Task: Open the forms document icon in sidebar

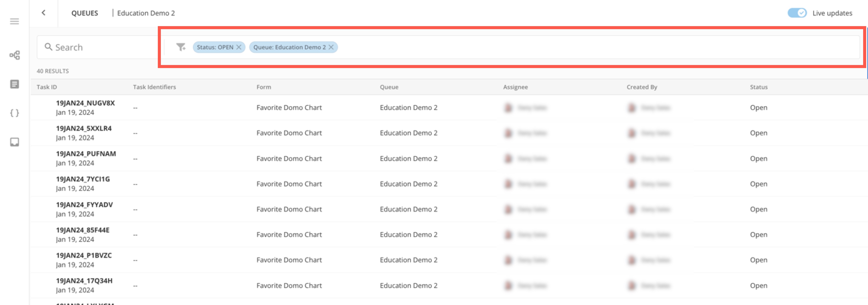Action: pos(15,84)
